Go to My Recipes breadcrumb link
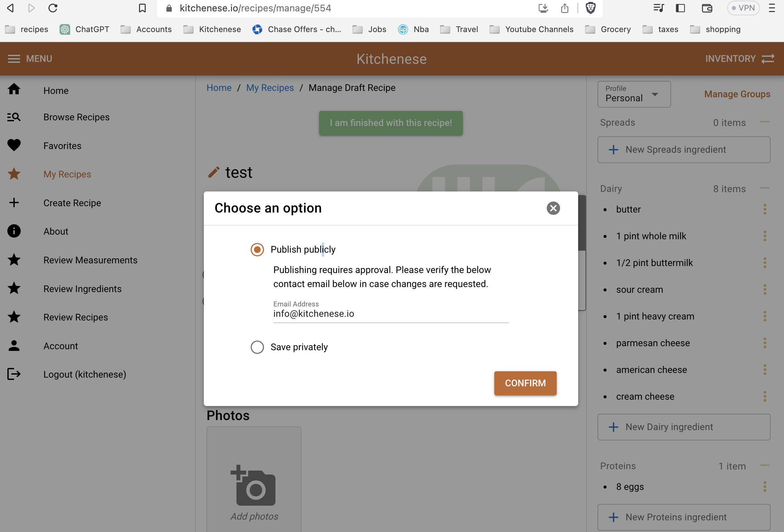 pyautogui.click(x=270, y=88)
